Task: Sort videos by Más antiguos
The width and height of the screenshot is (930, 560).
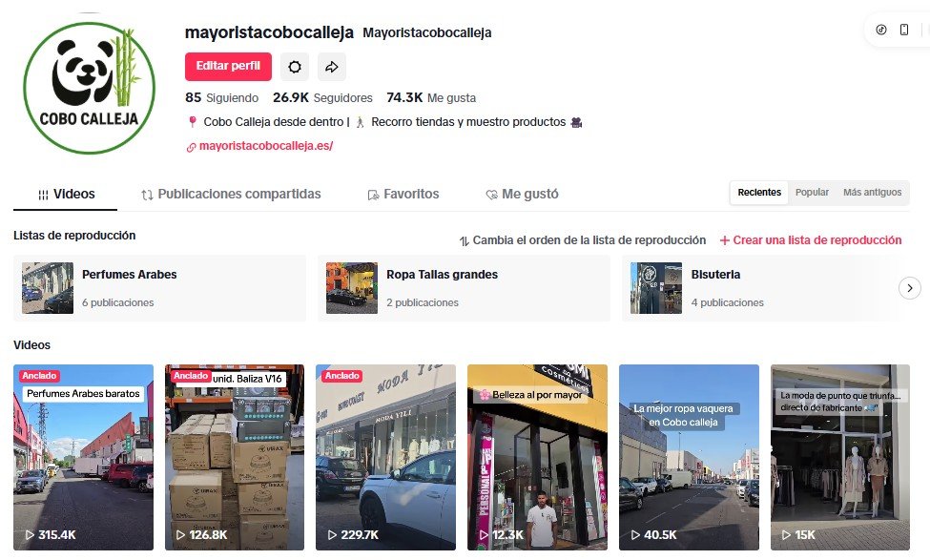Action: [872, 193]
